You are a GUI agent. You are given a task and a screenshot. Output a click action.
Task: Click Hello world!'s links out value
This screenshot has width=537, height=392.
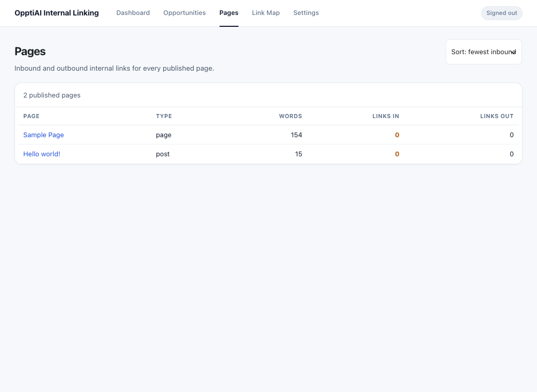(512, 154)
